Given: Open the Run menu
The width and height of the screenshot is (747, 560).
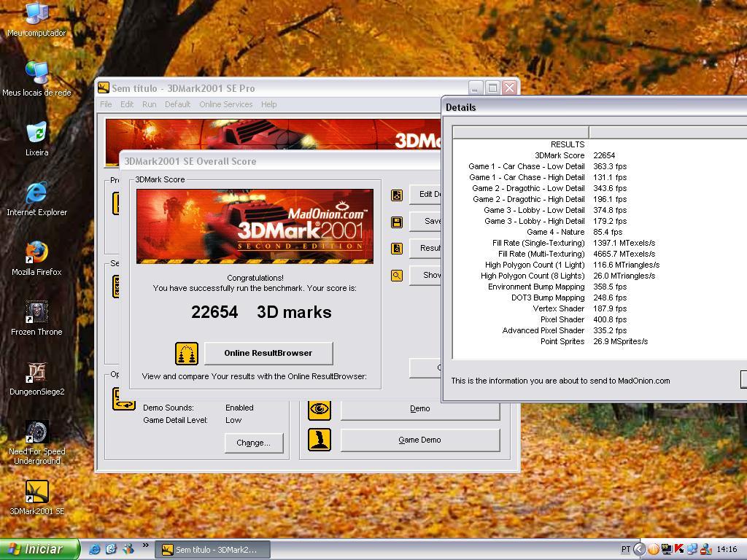Looking at the screenshot, I should (149, 104).
